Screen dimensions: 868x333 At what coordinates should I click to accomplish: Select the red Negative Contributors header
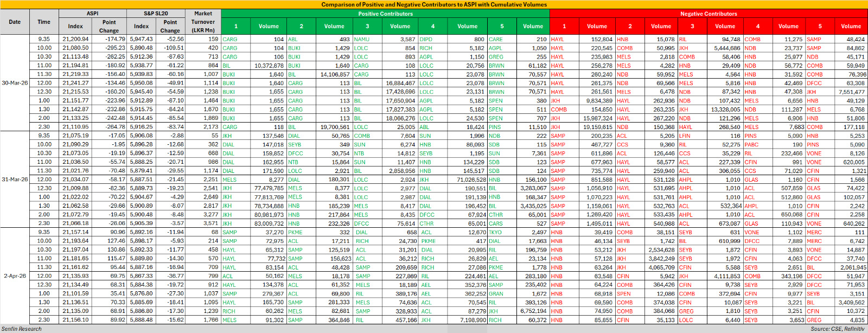pos(709,14)
